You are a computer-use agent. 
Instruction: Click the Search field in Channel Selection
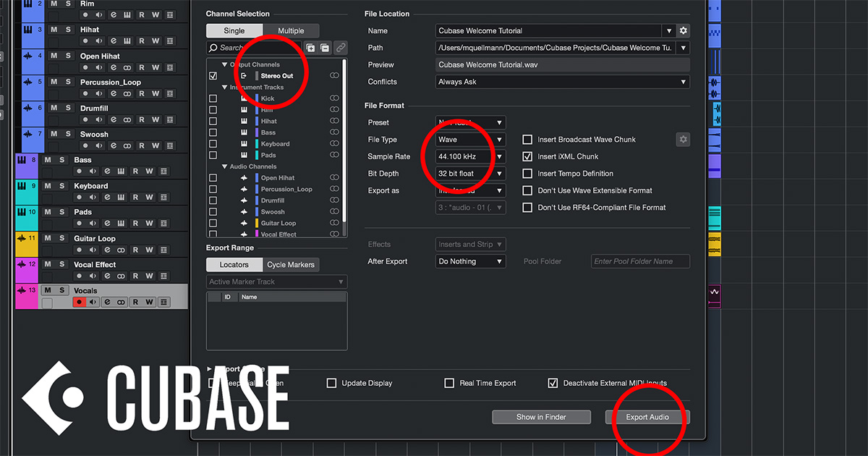pyautogui.click(x=246, y=48)
